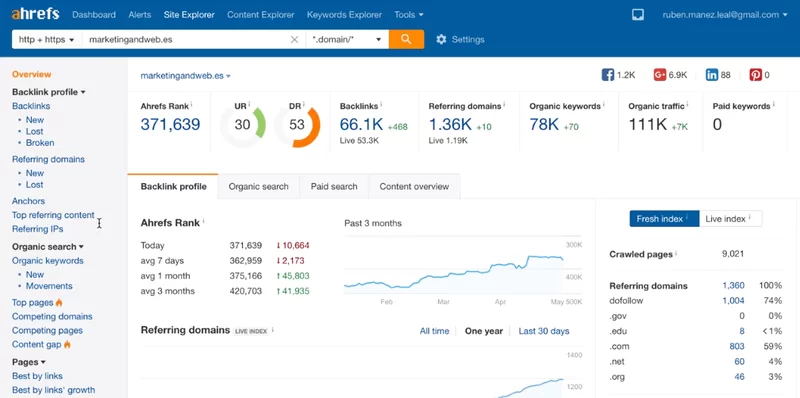This screenshot has width=800, height=398.
Task: Click the info icon beside Ahrefs Rank metric
Action: click(x=191, y=105)
